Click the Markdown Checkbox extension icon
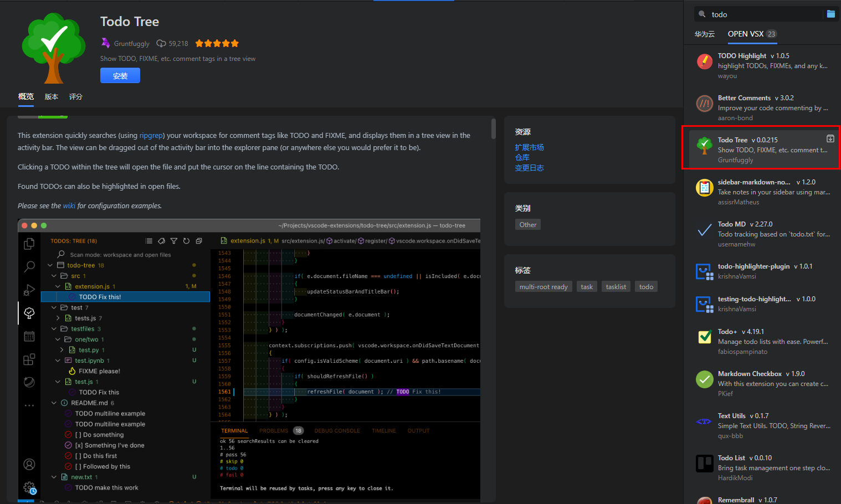The image size is (841, 504). (x=704, y=379)
